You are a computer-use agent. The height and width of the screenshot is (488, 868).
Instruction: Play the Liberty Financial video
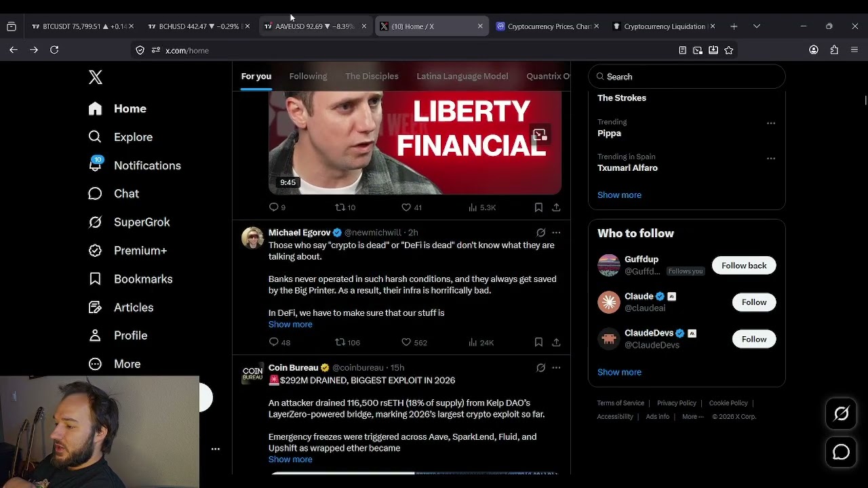pos(415,142)
